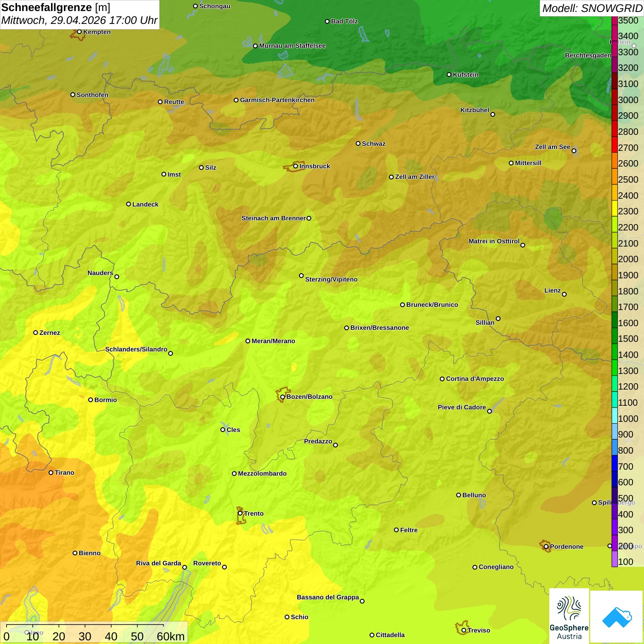
Task: Click the Murnau am Staffelsee label
Action: tap(292, 46)
